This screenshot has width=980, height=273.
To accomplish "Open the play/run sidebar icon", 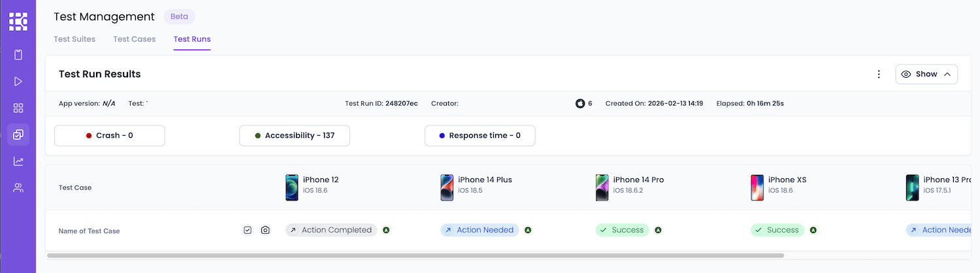I will pyautogui.click(x=18, y=82).
